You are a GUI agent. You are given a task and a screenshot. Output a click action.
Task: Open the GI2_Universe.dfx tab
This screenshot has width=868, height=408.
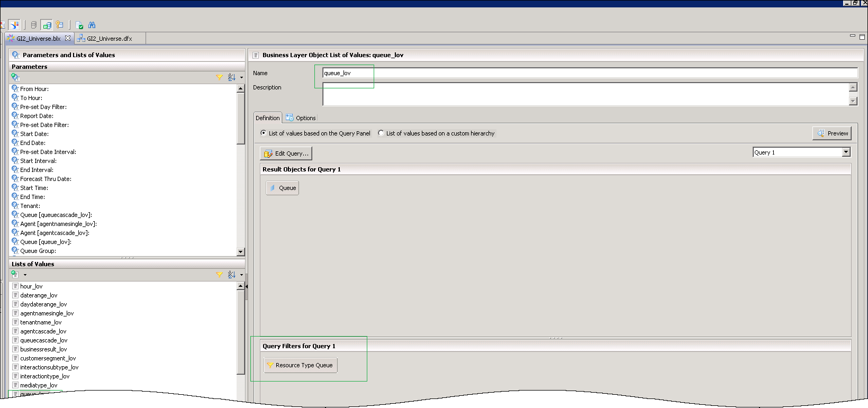click(x=109, y=39)
